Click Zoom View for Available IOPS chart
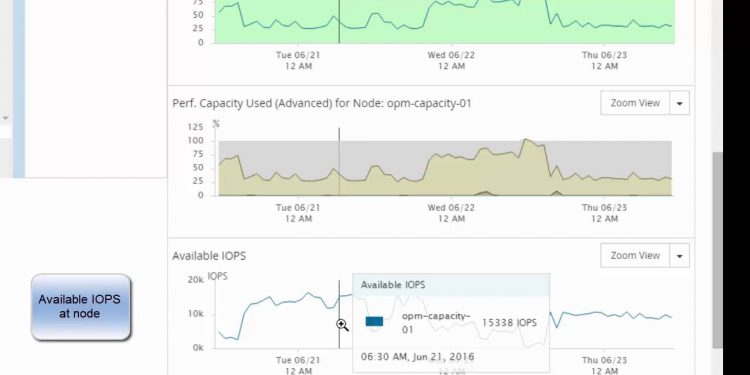 635,255
